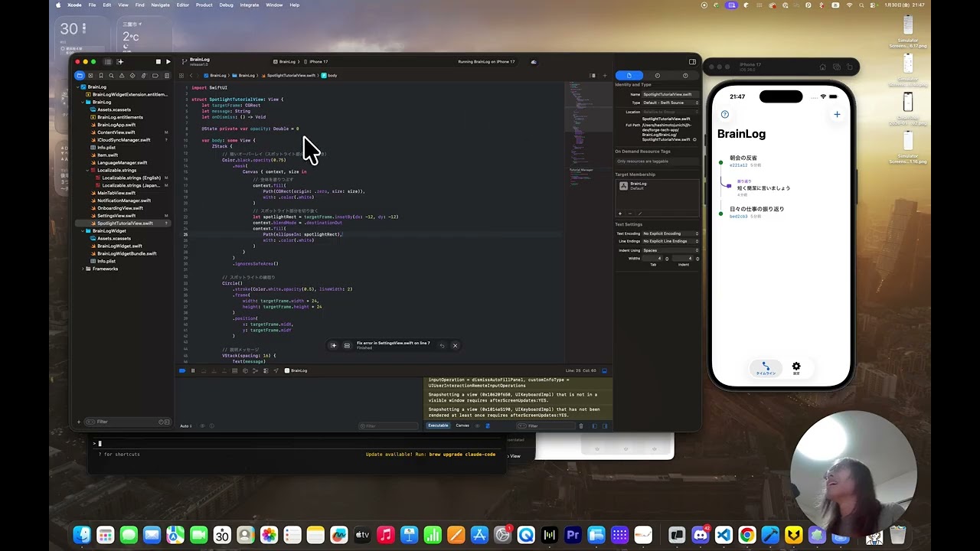
Task: Open the Integrate menu
Action: pos(249,5)
